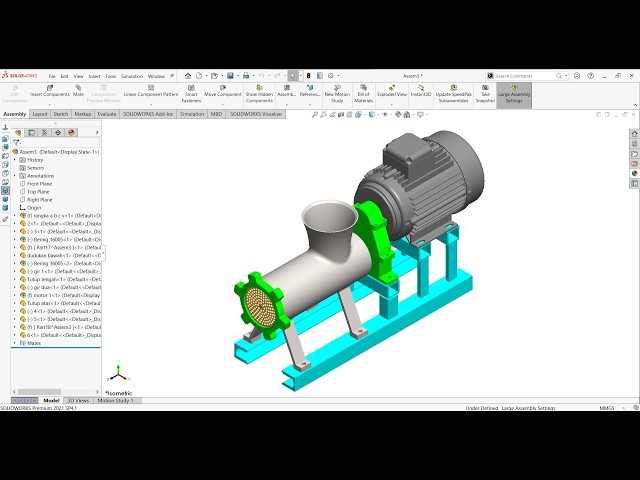The width and height of the screenshot is (640, 480).
Task: Expand the History tree node
Action: click(x=15, y=160)
